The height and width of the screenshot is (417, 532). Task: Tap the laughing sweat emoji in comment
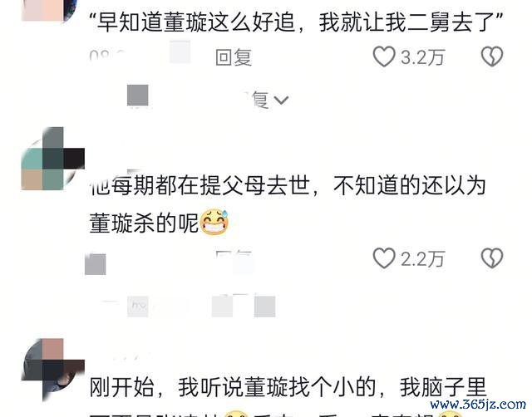[x=214, y=223]
